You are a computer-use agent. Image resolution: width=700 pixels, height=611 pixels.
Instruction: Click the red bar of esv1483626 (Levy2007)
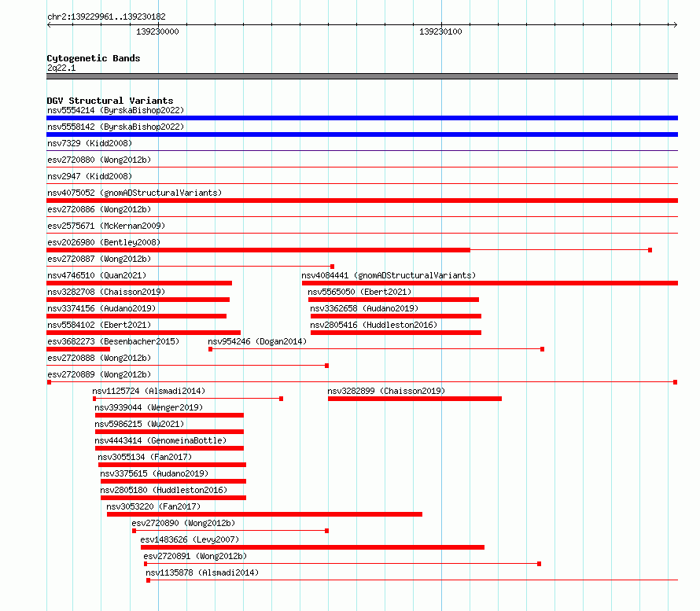312,547
